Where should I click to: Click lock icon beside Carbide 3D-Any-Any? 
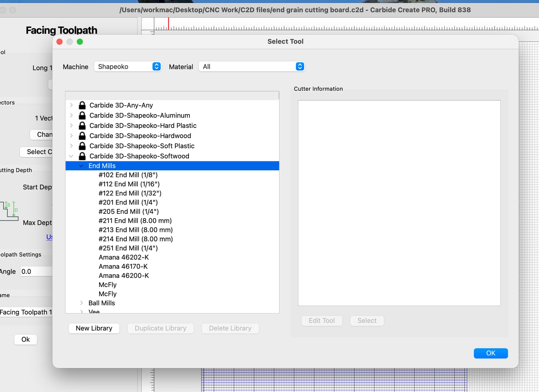tap(82, 105)
